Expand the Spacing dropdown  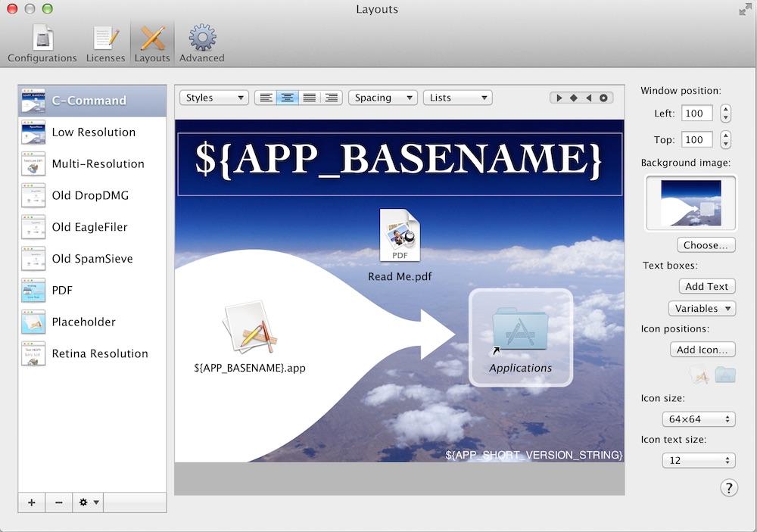tap(383, 98)
